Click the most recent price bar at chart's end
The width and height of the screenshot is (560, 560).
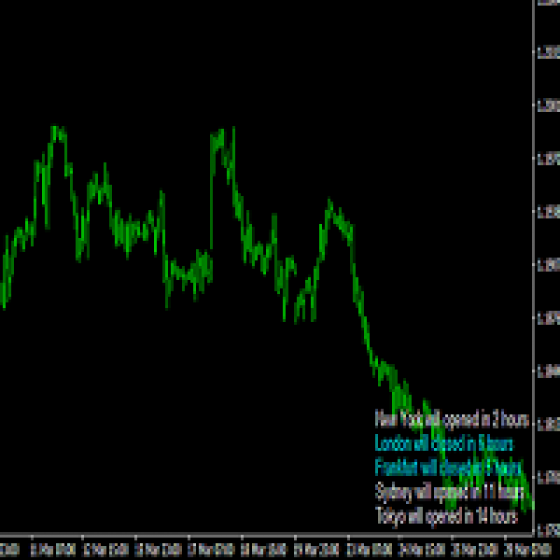click(x=531, y=505)
